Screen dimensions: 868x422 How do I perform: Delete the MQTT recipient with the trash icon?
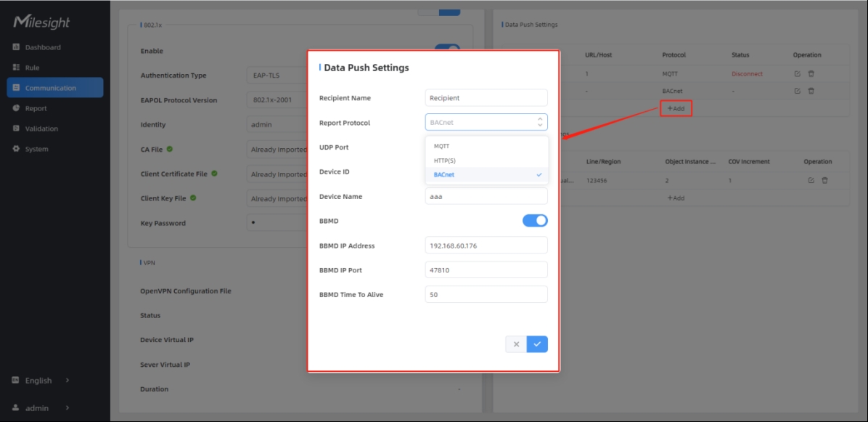click(x=811, y=74)
